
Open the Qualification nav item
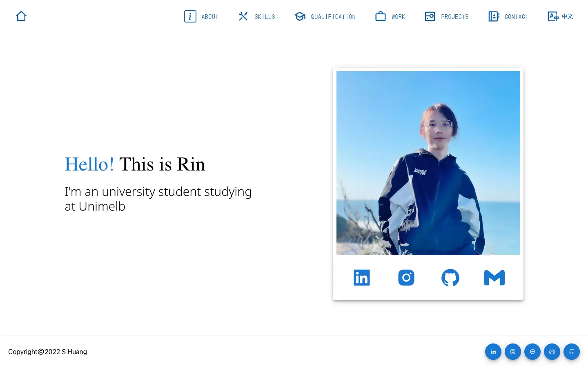325,16
